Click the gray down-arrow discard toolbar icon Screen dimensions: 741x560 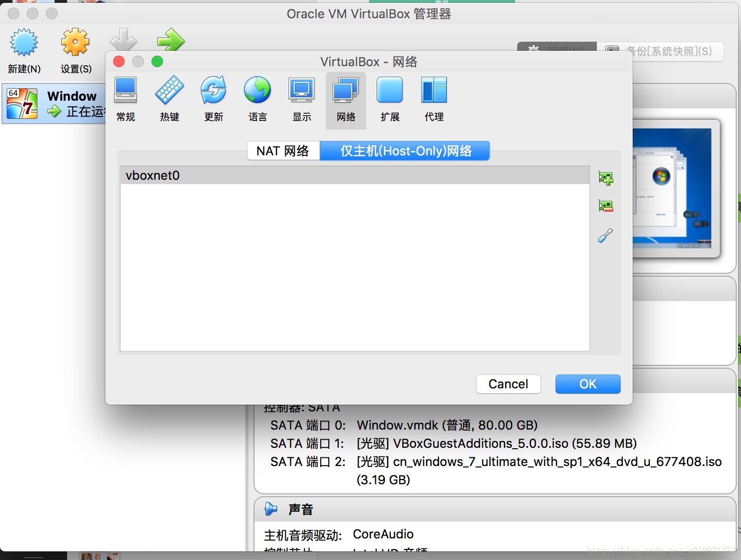[x=123, y=39]
